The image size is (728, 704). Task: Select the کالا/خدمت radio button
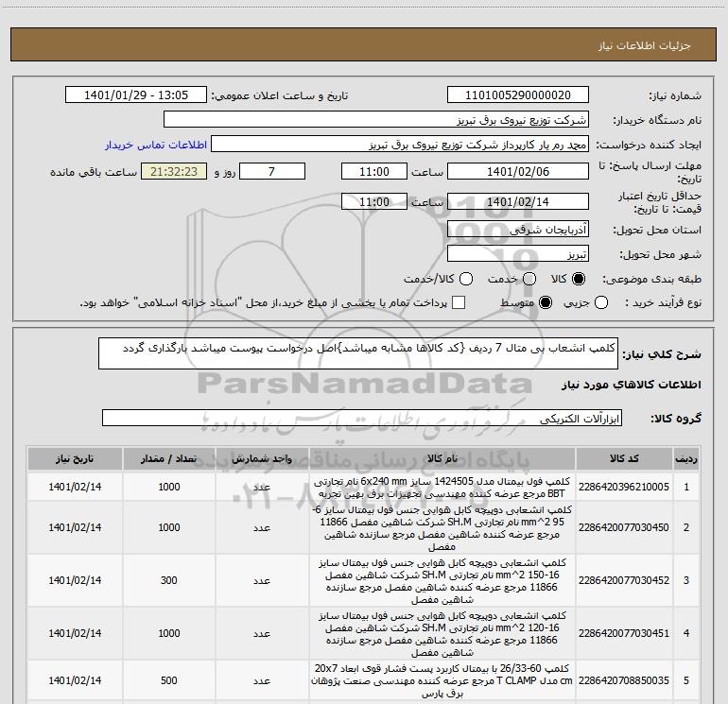click(466, 279)
